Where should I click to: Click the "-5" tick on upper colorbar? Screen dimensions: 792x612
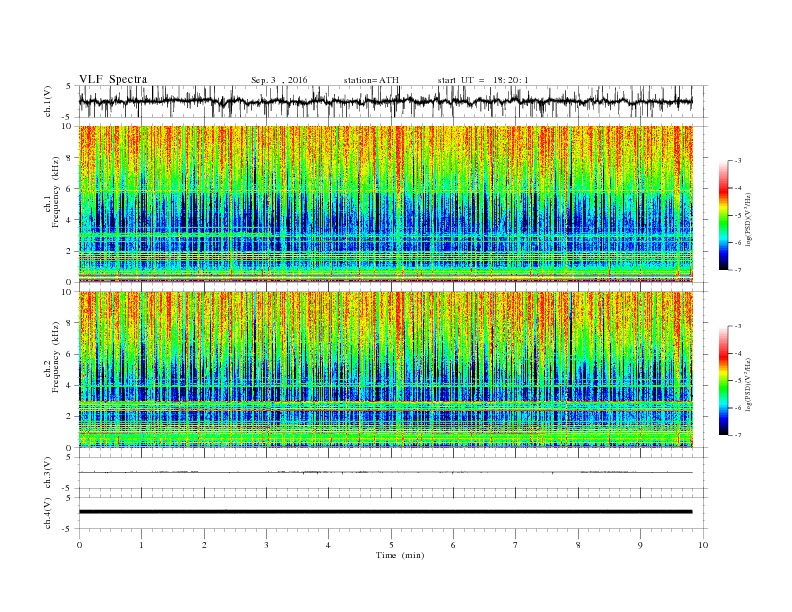(x=738, y=216)
